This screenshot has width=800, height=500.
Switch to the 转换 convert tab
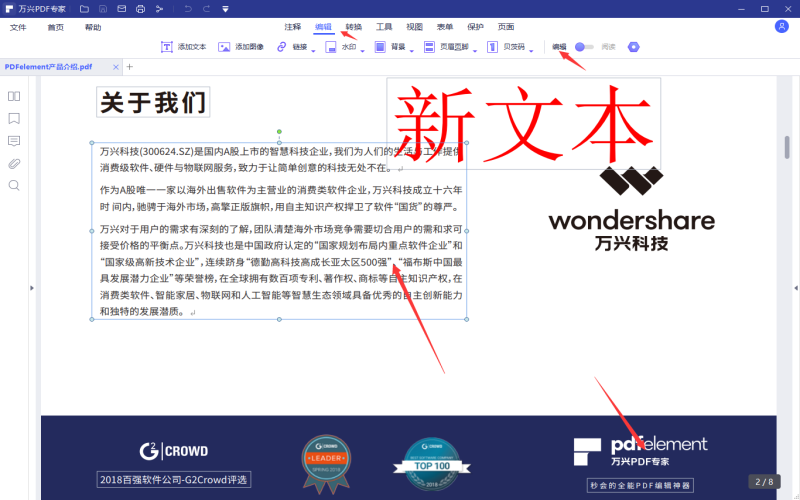(353, 27)
